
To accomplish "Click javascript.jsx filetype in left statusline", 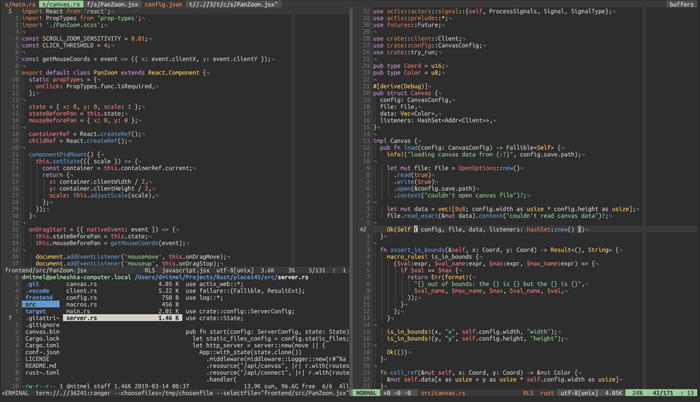I will click(186, 270).
